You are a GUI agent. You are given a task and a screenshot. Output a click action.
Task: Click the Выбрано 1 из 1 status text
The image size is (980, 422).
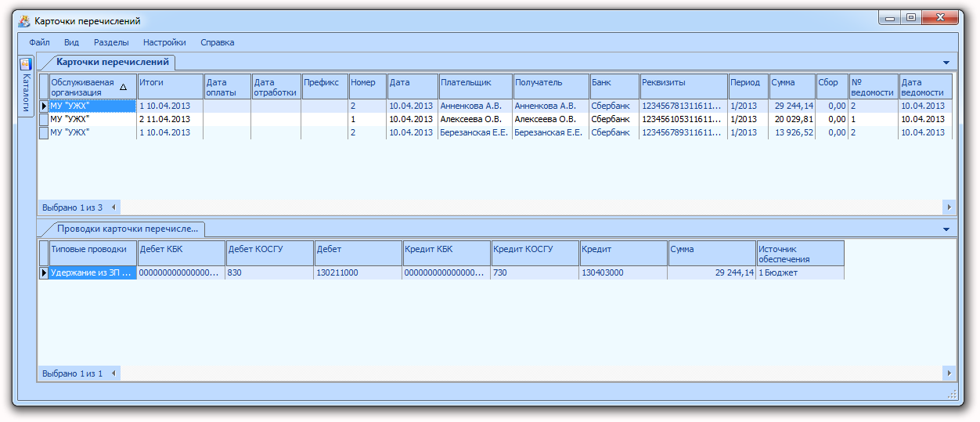(x=72, y=374)
